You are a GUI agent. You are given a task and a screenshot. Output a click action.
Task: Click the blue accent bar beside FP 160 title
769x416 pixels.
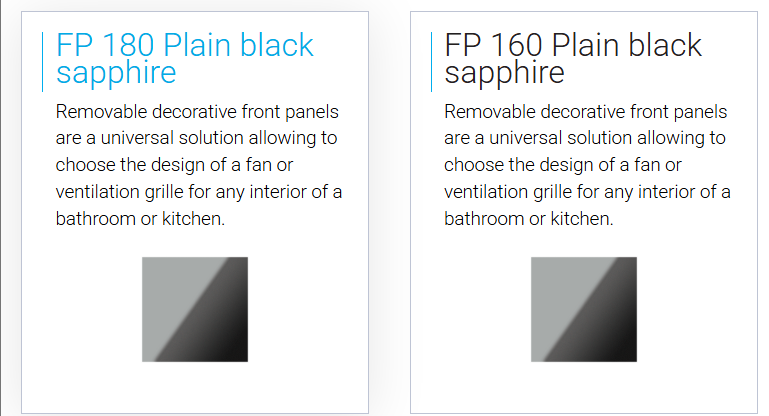(431, 62)
